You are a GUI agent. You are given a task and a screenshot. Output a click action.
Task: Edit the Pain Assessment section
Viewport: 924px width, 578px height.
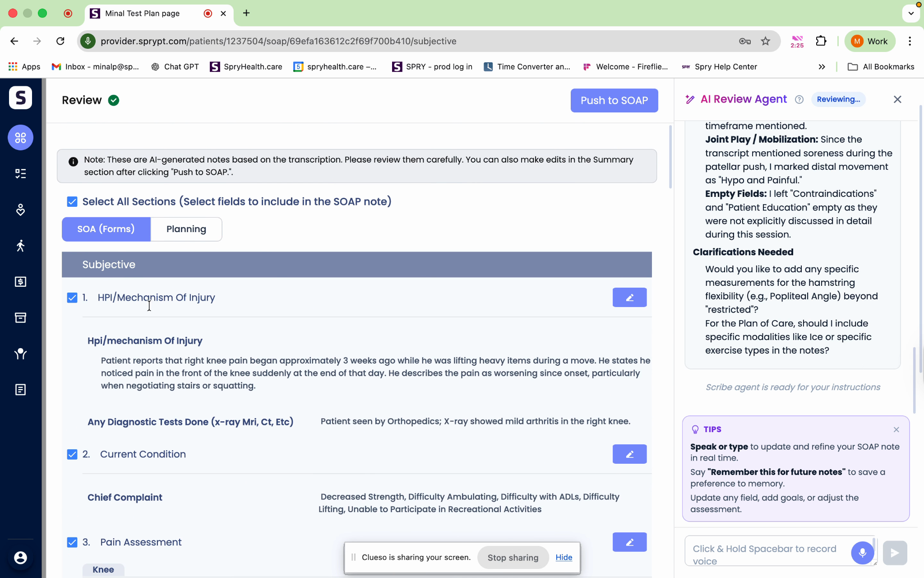[629, 542]
